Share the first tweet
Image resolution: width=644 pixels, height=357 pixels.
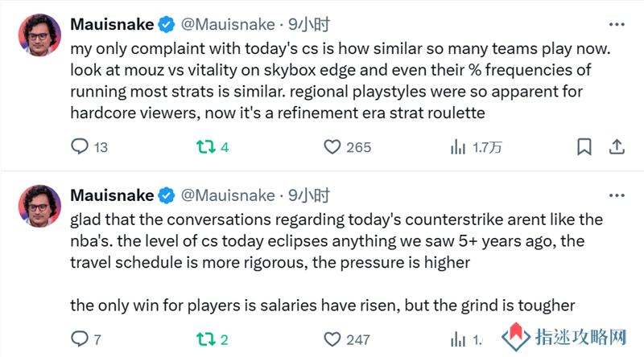click(617, 147)
